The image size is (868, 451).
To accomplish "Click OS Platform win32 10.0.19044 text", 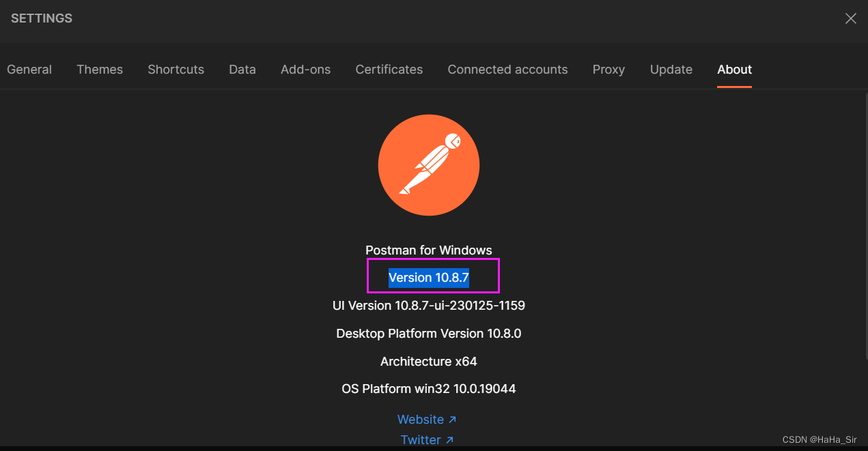I will (x=429, y=389).
